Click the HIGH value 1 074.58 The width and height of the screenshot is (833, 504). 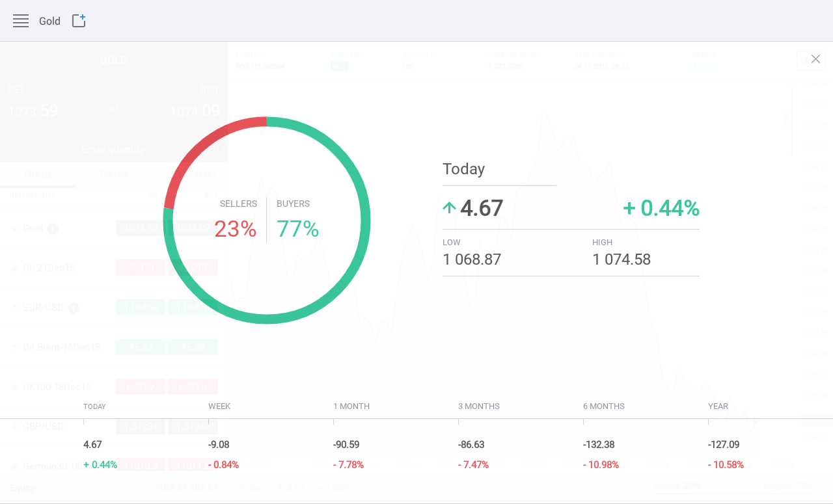(x=621, y=259)
